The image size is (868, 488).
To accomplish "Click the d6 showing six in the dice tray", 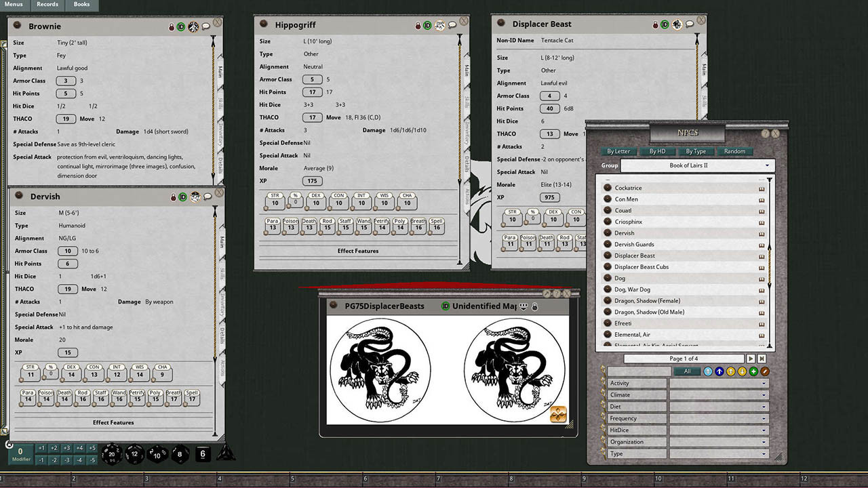I will pos(203,453).
